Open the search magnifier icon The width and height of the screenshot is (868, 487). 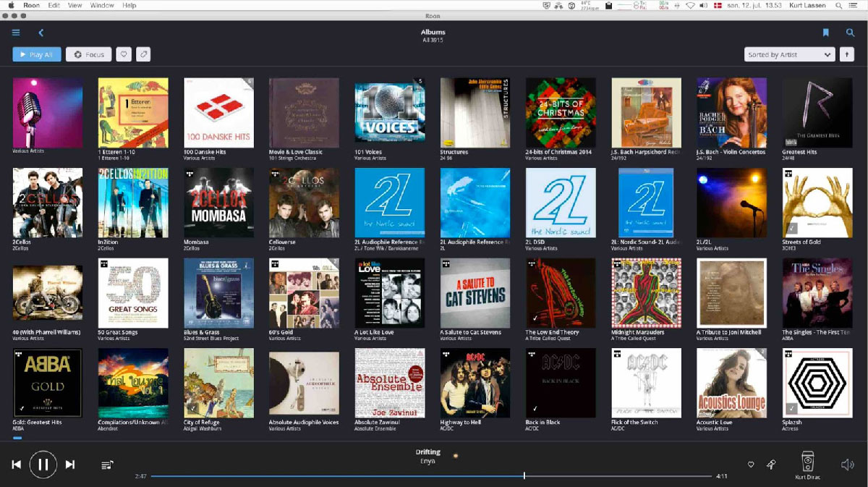[x=850, y=33]
